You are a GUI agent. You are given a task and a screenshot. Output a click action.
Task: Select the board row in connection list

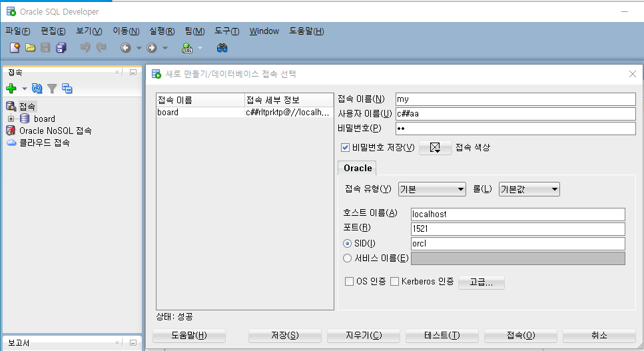pos(245,113)
